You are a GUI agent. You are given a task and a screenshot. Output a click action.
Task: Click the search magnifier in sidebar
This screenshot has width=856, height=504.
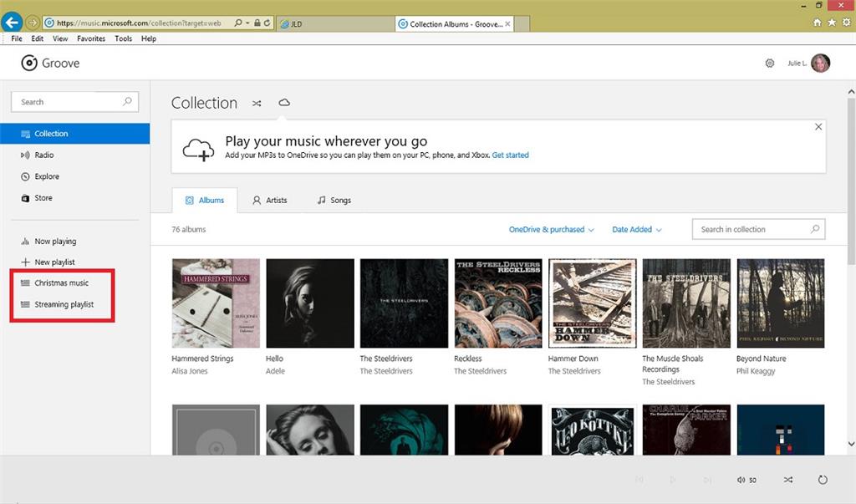127,102
